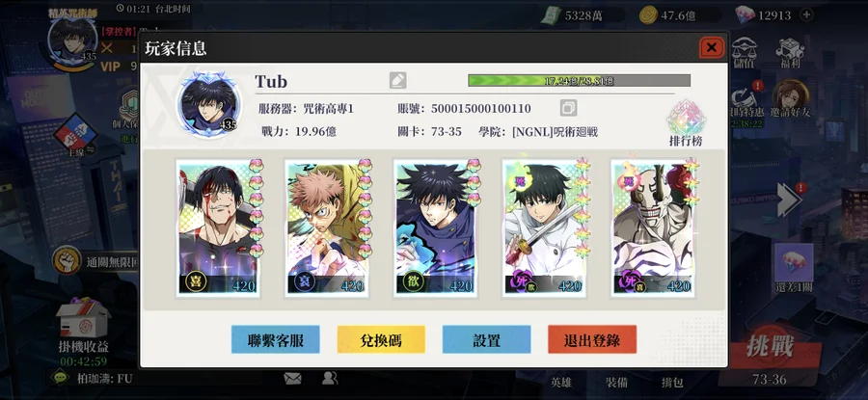Open the 福利 welfare icon
This screenshot has height=400, width=868.
coord(790,53)
